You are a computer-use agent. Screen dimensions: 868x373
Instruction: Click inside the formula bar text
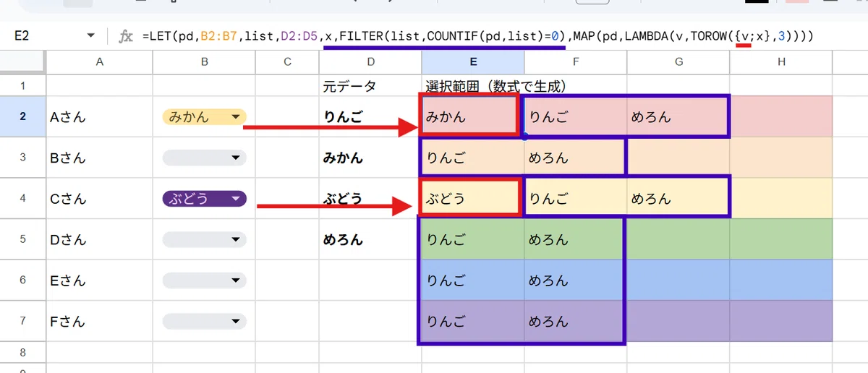click(478, 35)
